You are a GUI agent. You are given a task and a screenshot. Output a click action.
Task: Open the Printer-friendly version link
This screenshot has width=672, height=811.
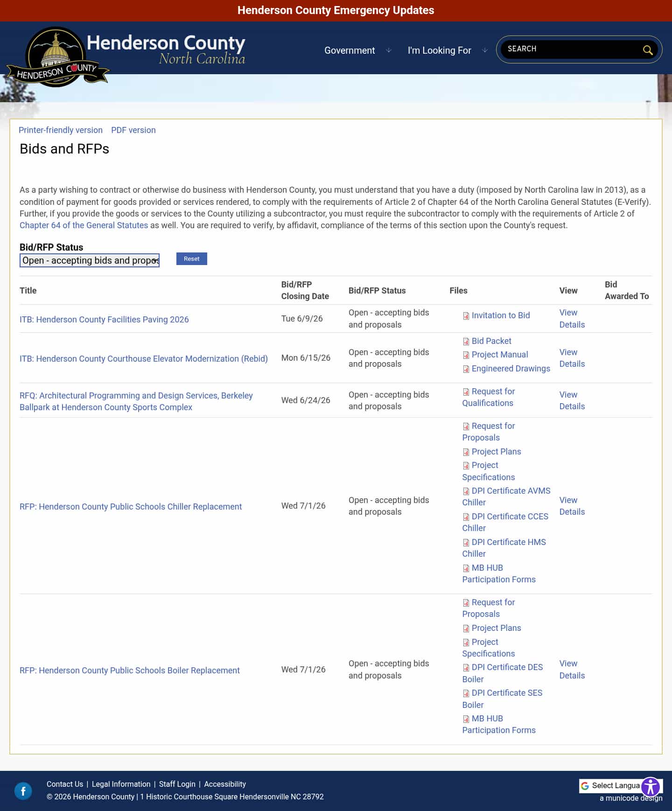pos(61,130)
